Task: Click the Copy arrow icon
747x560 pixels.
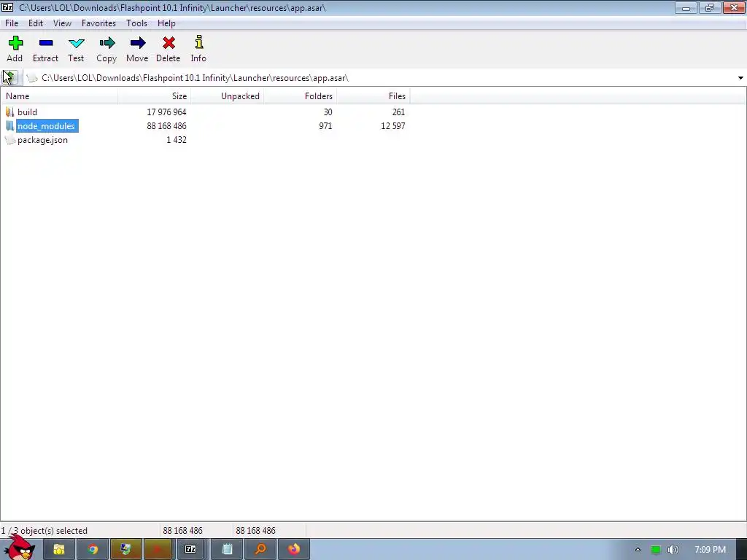Action: (x=107, y=43)
